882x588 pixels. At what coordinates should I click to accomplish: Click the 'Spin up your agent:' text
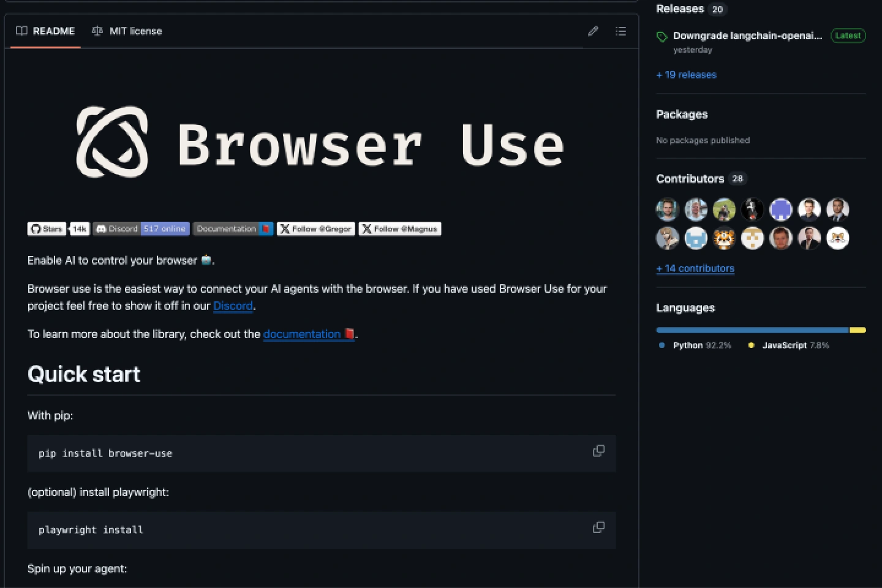[77, 569]
